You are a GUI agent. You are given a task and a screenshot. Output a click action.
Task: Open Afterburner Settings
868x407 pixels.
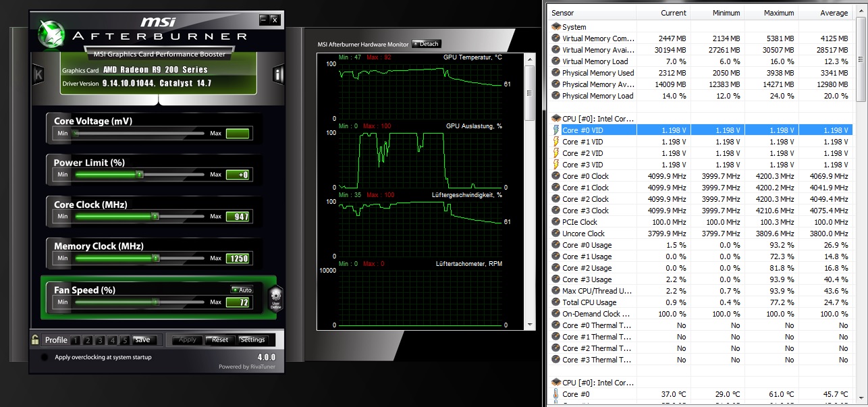(253, 340)
